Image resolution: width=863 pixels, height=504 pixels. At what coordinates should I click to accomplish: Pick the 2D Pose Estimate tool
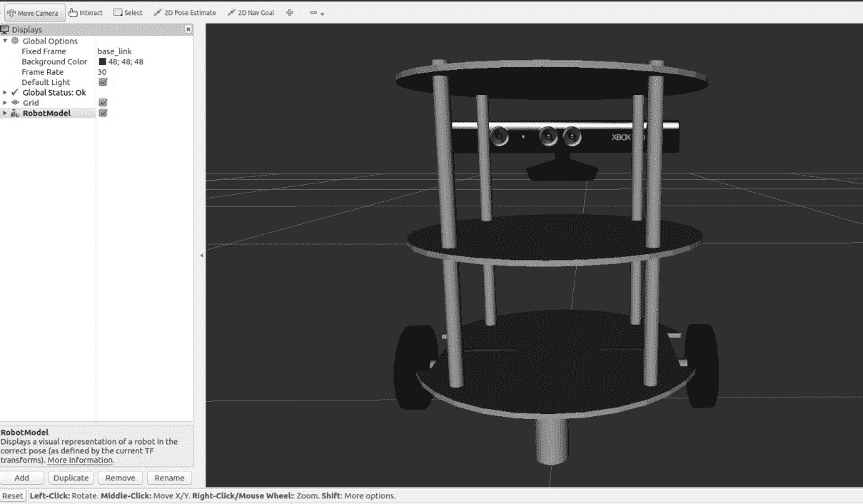[x=185, y=13]
